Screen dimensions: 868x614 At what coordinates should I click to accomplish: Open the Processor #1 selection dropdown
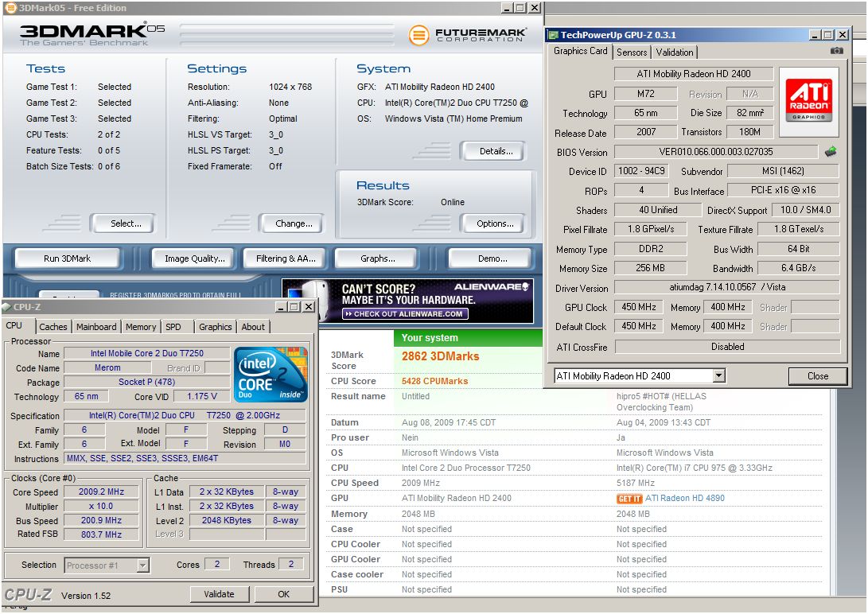143,565
